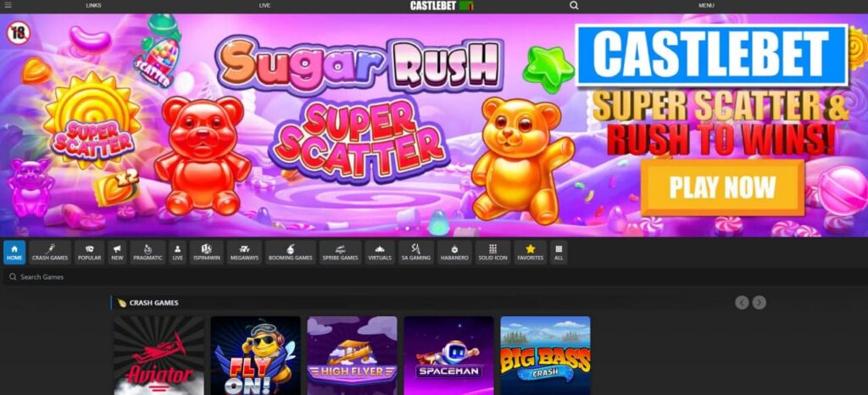Select the HOME category tab
The width and height of the screenshot is (868, 395).
[x=14, y=253]
